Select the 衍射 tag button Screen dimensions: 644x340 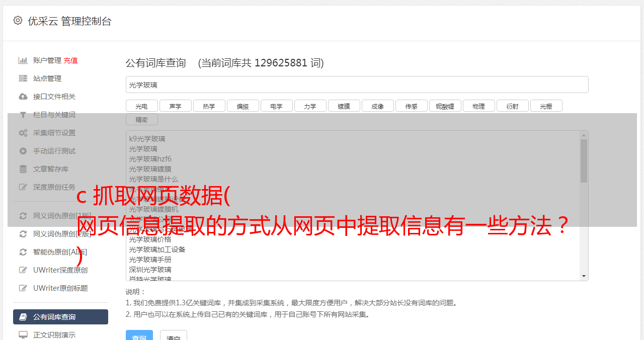point(512,106)
